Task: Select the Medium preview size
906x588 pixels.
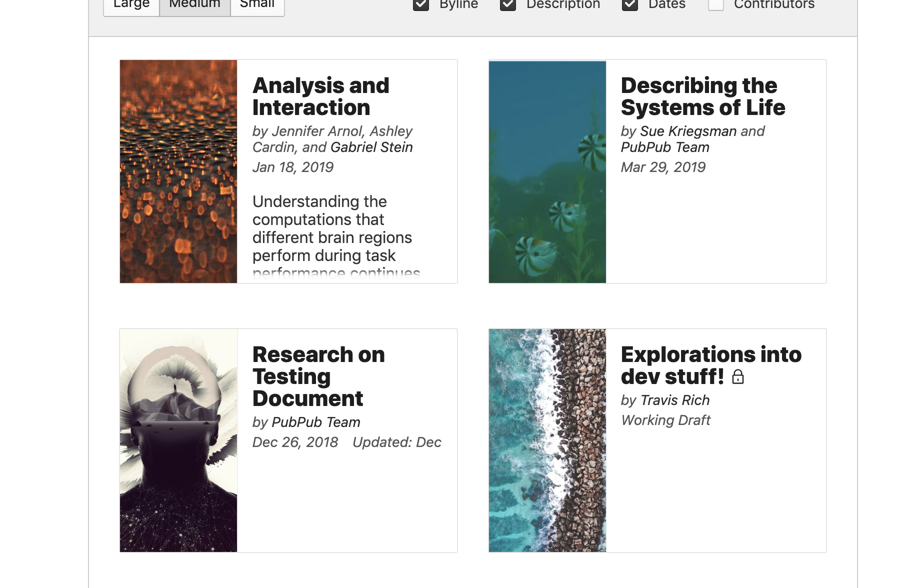Action: coord(194,5)
